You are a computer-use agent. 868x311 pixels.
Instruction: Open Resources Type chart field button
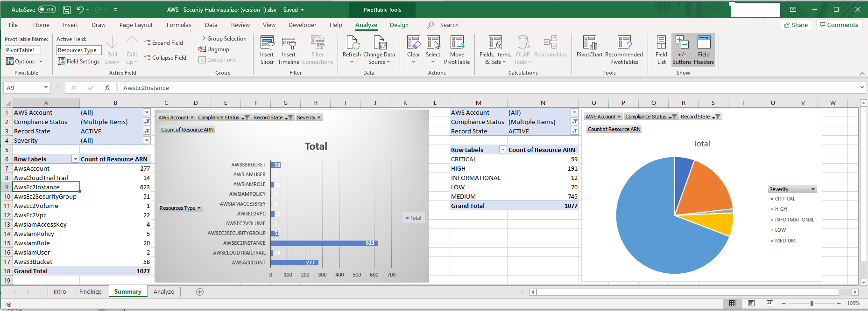tap(180, 208)
